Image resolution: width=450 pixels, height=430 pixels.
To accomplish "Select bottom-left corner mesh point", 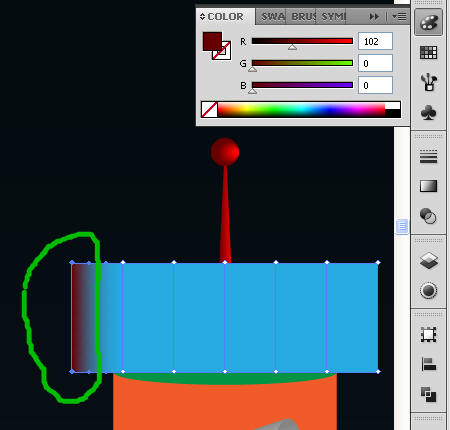I will pos(72,372).
